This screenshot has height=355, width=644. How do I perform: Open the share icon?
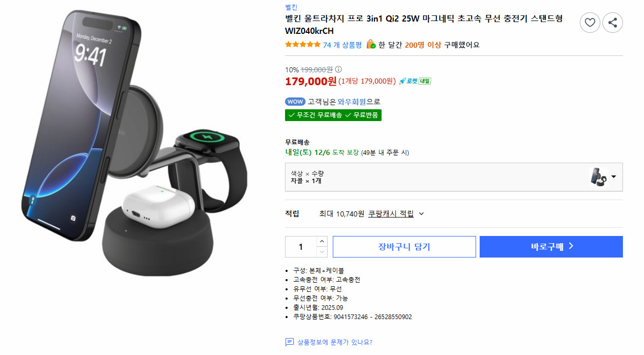(x=612, y=23)
